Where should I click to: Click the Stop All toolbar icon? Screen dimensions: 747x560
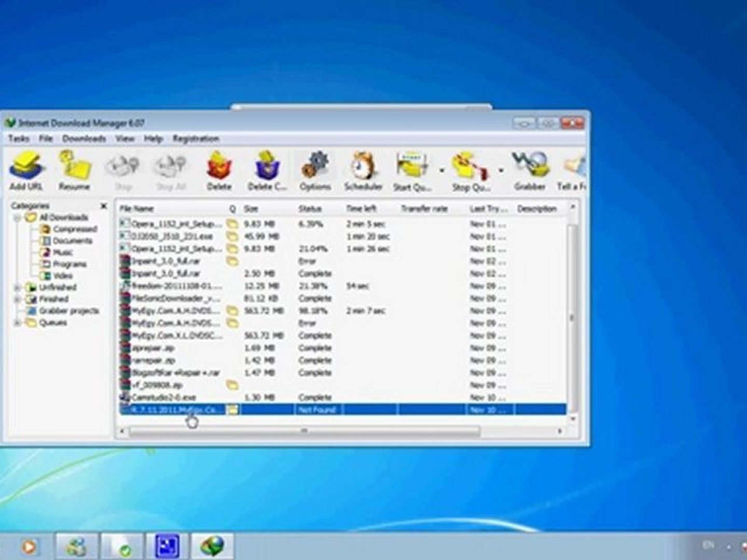170,172
